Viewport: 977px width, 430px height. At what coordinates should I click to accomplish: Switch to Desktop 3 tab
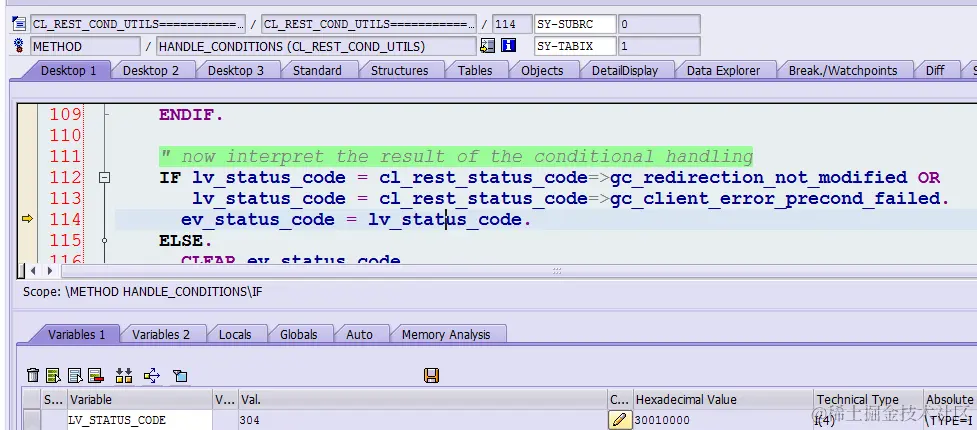pyautogui.click(x=236, y=70)
